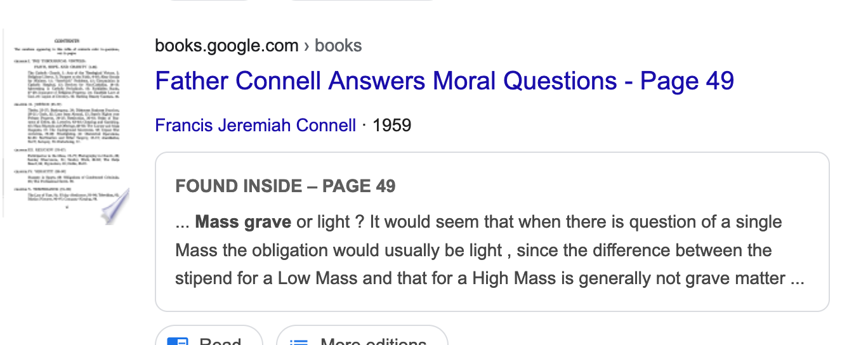Click the breadcrumb arrow separator after books.google.com
This screenshot has height=345, width=868.
click(x=306, y=46)
